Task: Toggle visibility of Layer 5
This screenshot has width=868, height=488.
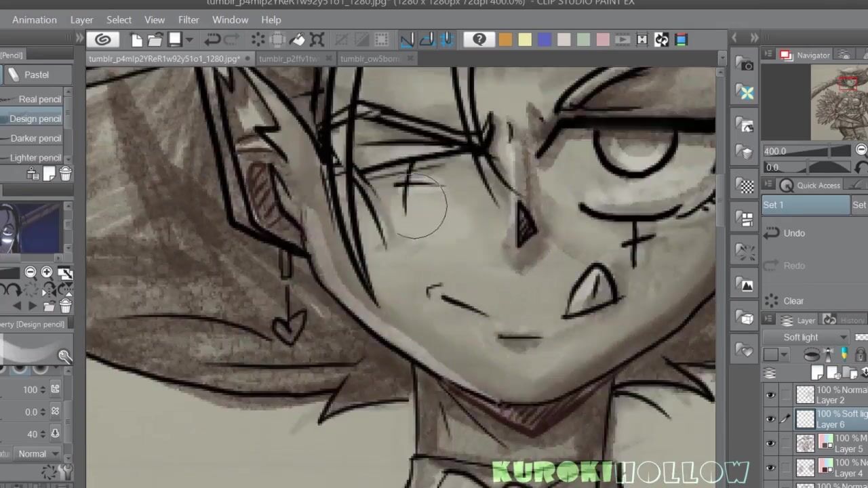Action: point(770,444)
